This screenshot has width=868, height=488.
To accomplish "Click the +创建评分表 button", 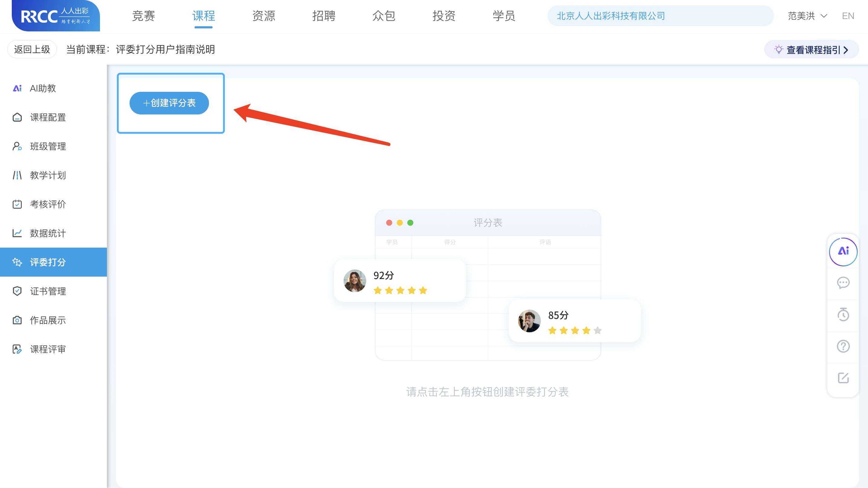I will 169,103.
